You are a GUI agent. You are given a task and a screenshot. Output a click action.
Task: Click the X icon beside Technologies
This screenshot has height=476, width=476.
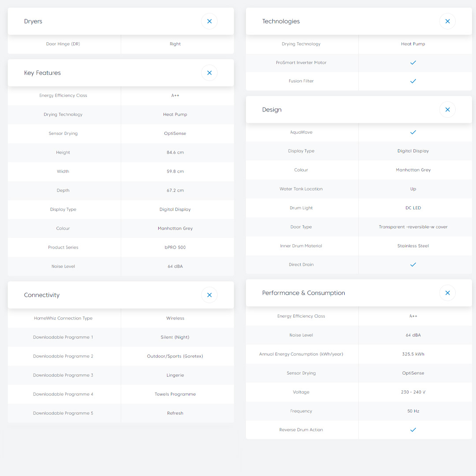pyautogui.click(x=447, y=21)
